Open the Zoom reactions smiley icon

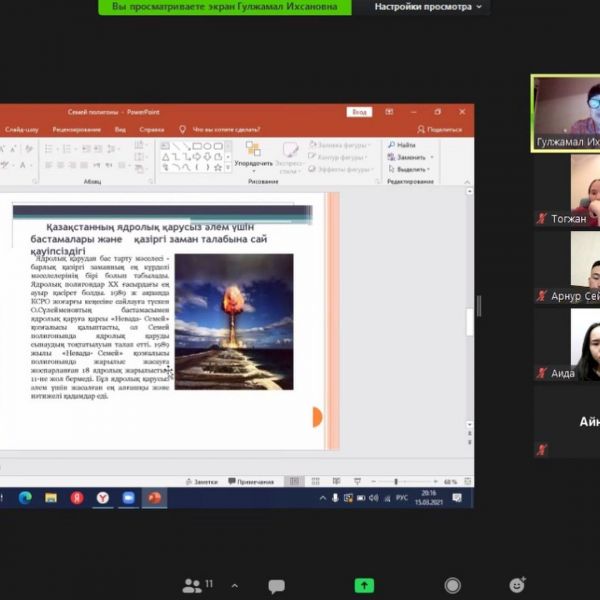pyautogui.click(x=517, y=585)
